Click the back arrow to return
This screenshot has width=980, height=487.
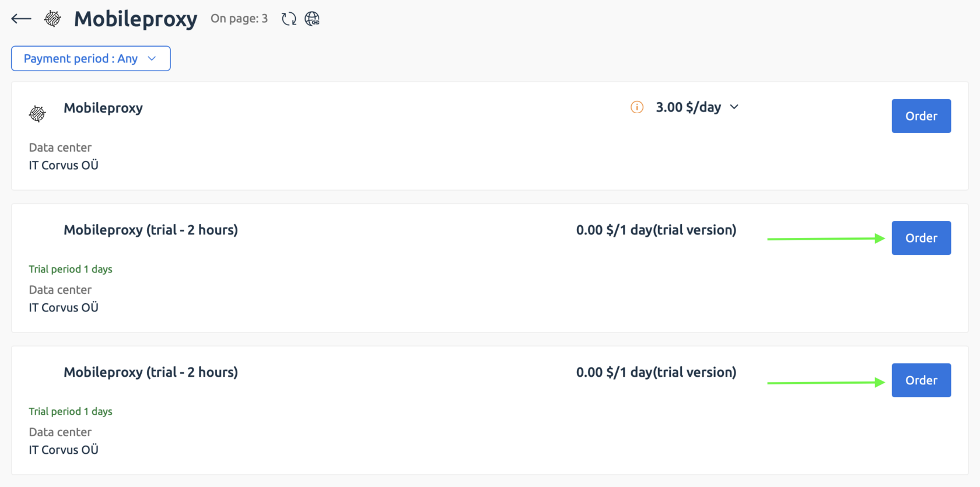coord(20,18)
